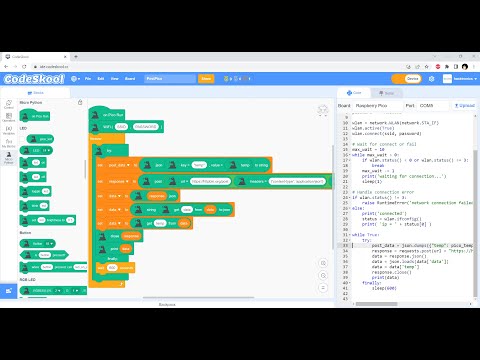This screenshot has height=360, width=480.
Task: Fold the while loop at line 16
Action: [349, 155]
